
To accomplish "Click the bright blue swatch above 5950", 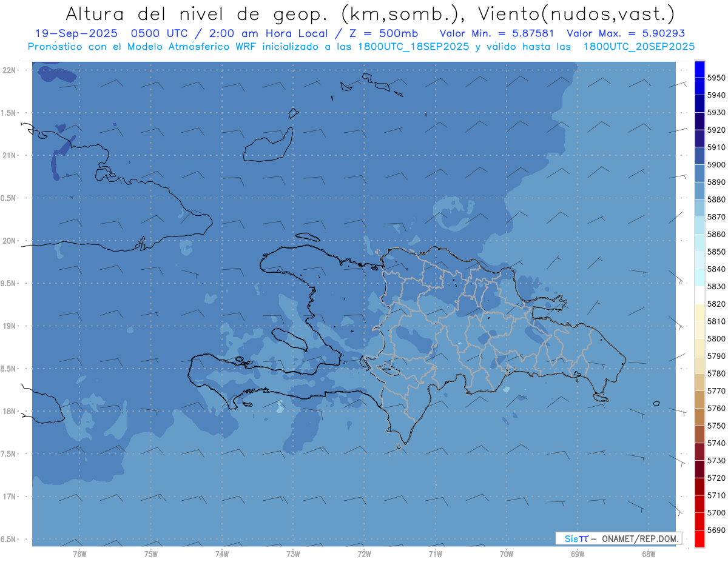I will pyautogui.click(x=699, y=69).
